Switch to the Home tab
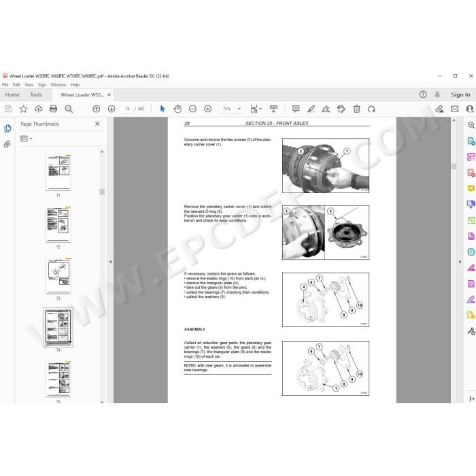Viewport: 476px width, 476px height. pyautogui.click(x=12, y=95)
